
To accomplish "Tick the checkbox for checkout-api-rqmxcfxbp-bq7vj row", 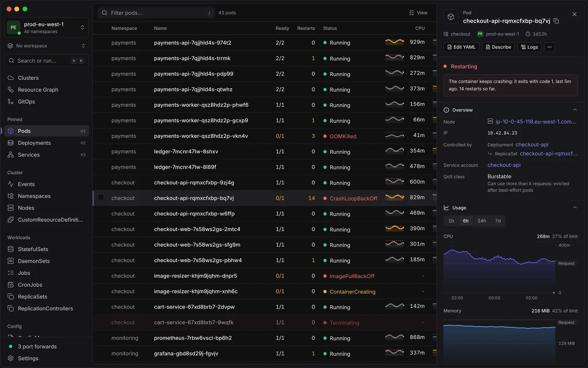I will 101,198.
